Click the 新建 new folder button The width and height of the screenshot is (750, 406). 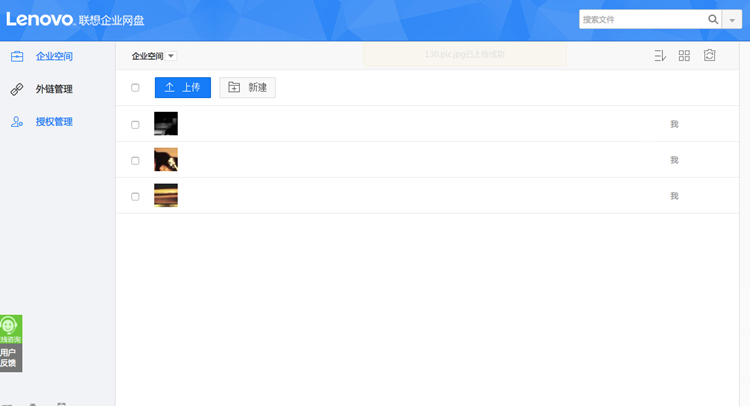(247, 88)
